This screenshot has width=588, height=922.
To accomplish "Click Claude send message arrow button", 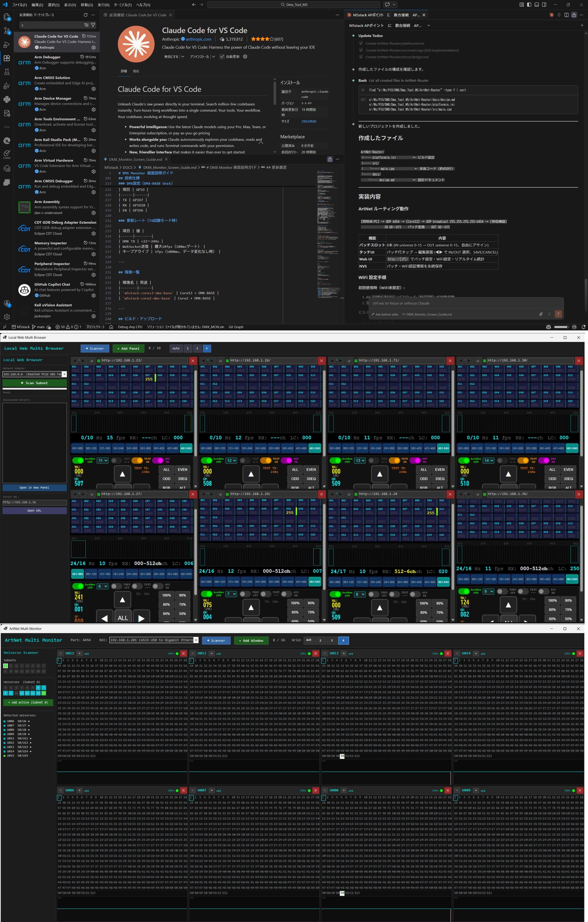I will coord(558,314).
